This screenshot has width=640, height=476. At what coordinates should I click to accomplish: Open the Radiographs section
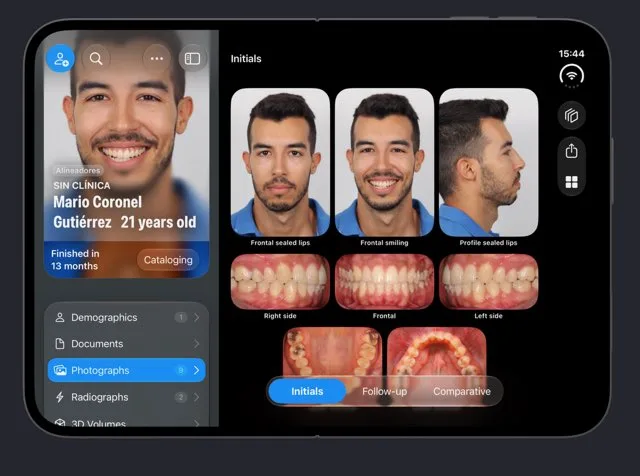point(127,397)
